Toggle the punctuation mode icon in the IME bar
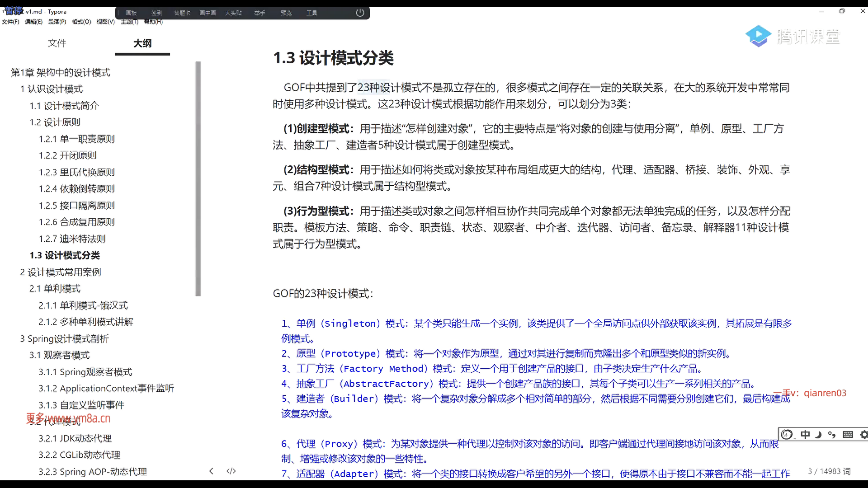 832,434
